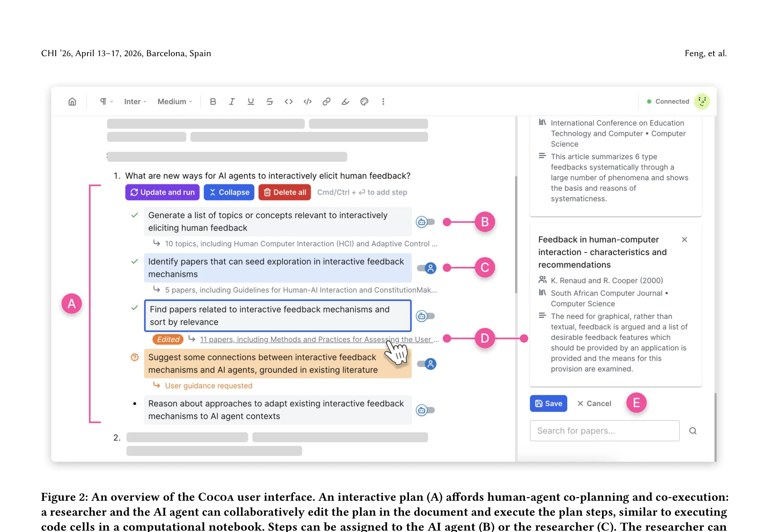Click the venue icon beside South African Computer Journal
The width and height of the screenshot is (768, 532).
[x=542, y=293]
